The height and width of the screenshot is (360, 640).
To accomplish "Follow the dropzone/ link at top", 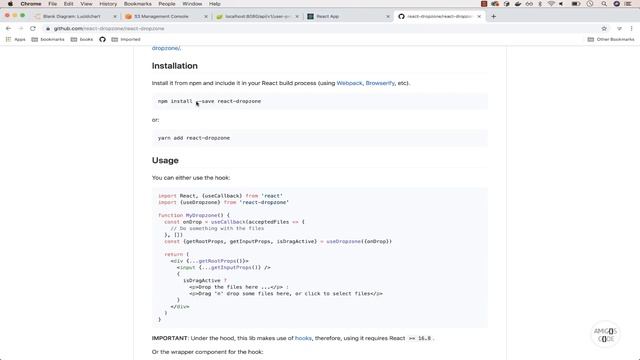I will [x=166, y=48].
